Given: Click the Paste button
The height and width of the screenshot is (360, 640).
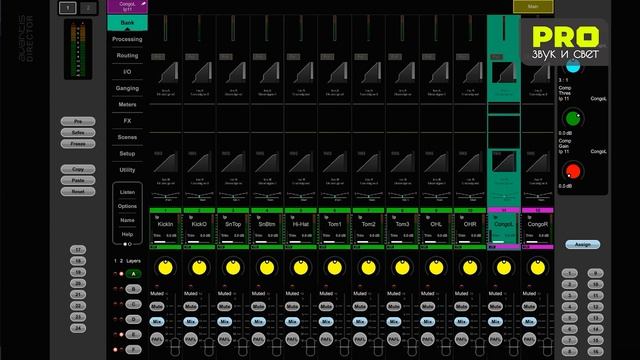Looking at the screenshot, I should point(78,180).
